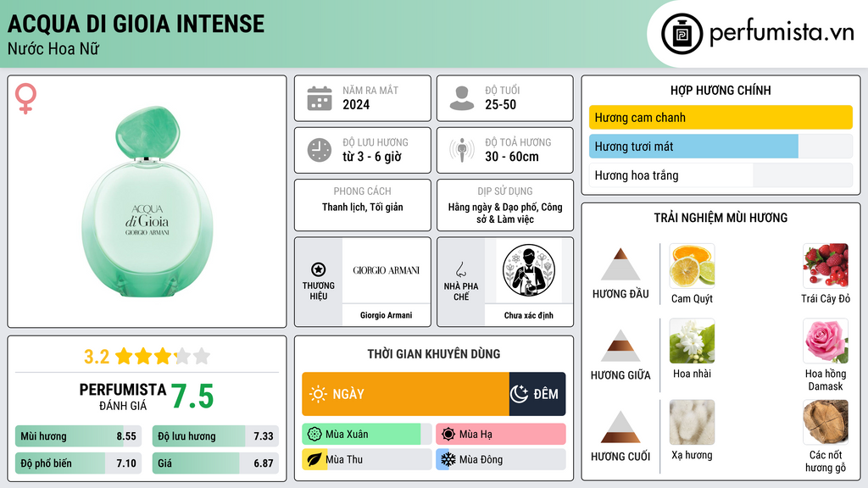Click the Hương tươi mát blue accord bar

721,146
